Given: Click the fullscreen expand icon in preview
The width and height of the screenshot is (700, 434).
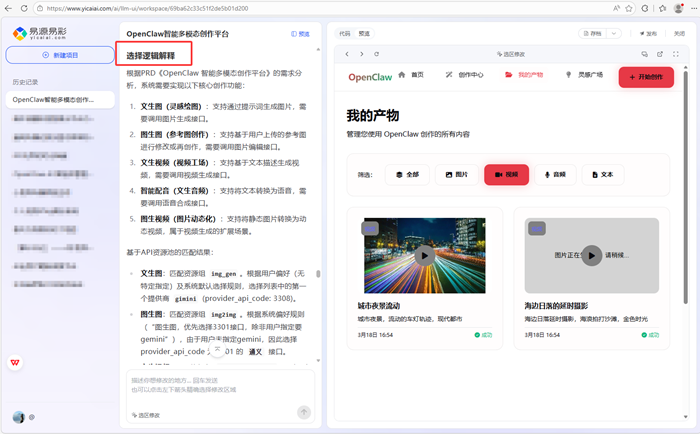Looking at the screenshot, I should click(675, 54).
